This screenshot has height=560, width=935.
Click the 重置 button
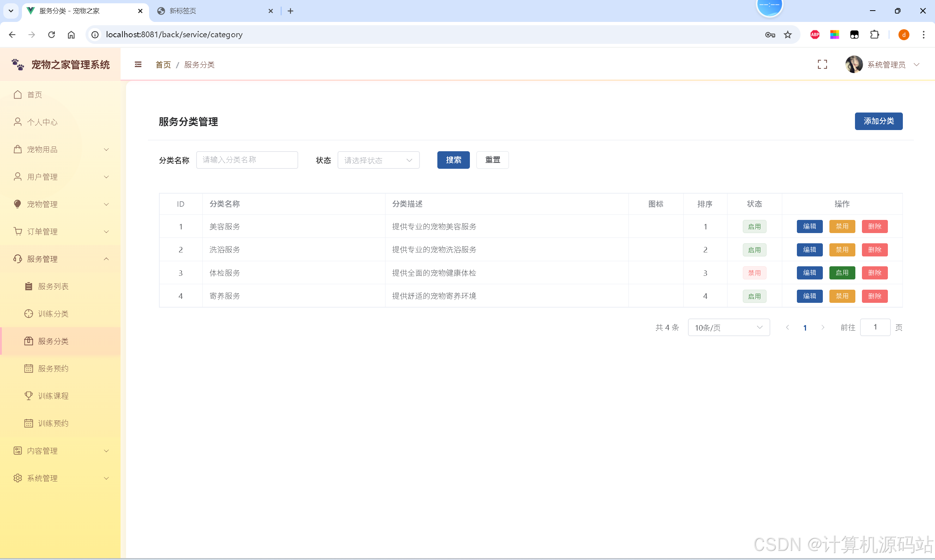(493, 160)
